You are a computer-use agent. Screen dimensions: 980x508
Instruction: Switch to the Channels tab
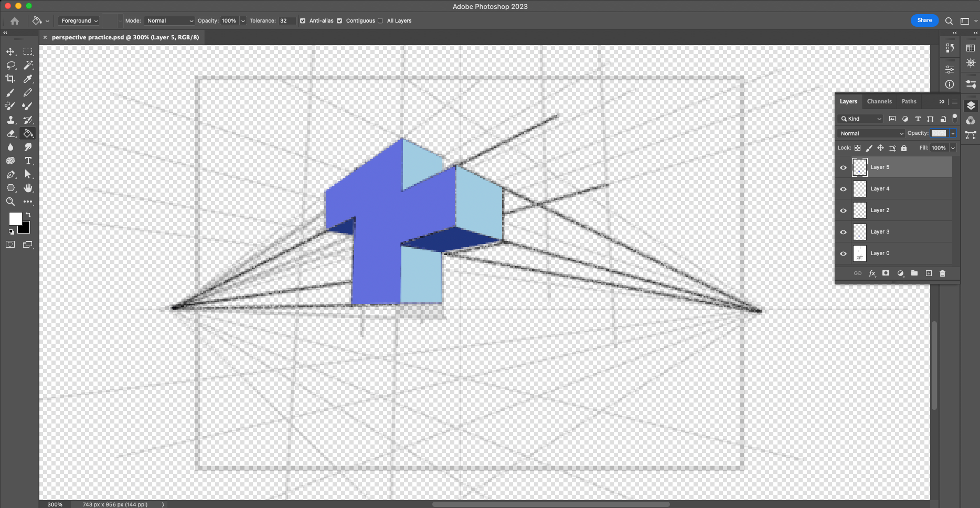coord(879,101)
